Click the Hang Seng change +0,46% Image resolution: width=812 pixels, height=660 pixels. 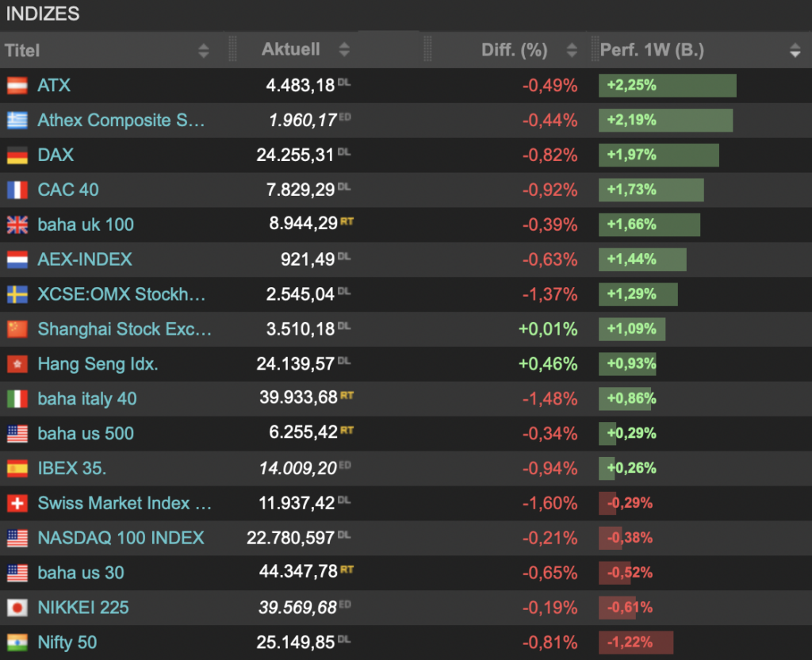(548, 363)
